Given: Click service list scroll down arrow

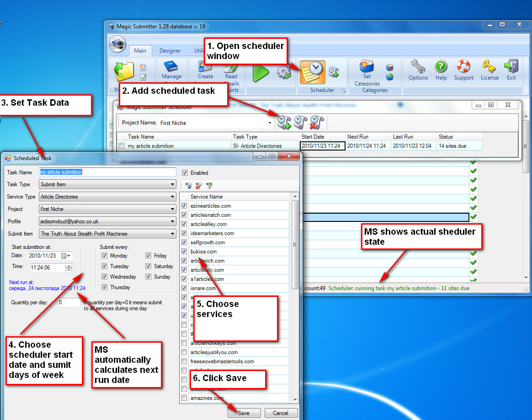Looking at the screenshot, I should point(295,399).
